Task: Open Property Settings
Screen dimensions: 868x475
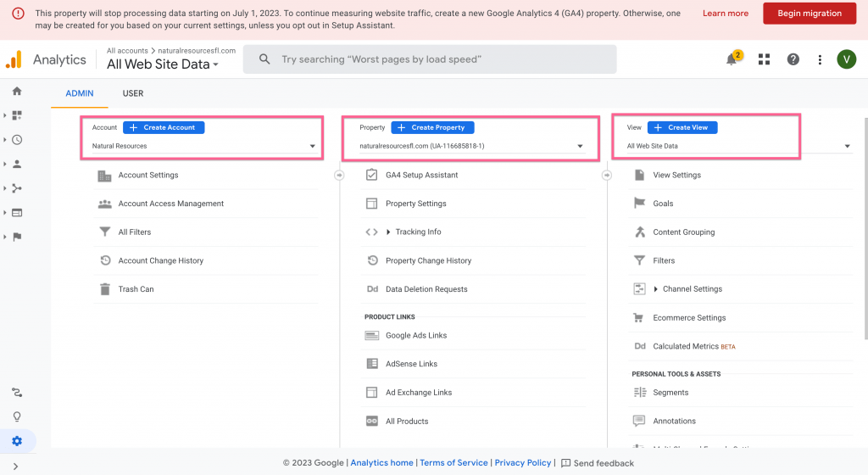Action: pos(415,204)
